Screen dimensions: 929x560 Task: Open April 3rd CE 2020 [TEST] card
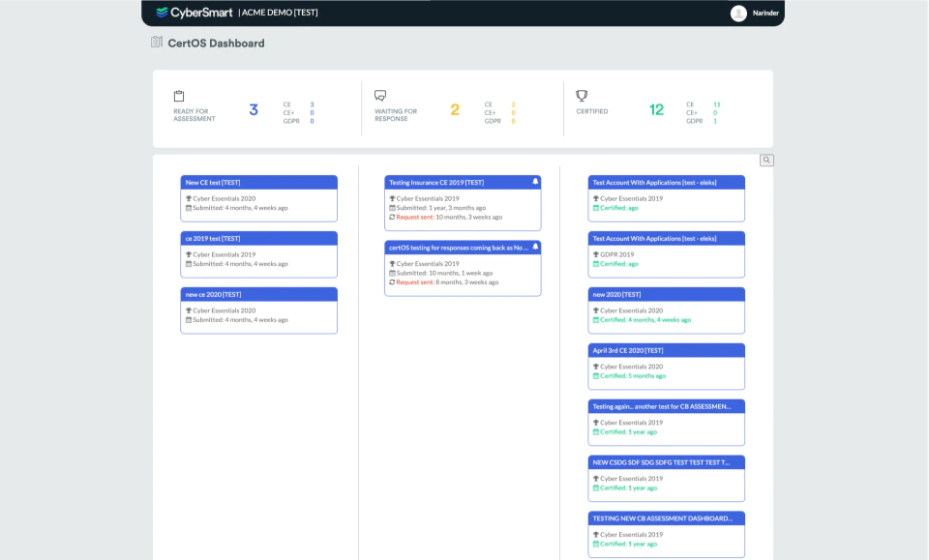pyautogui.click(x=667, y=367)
